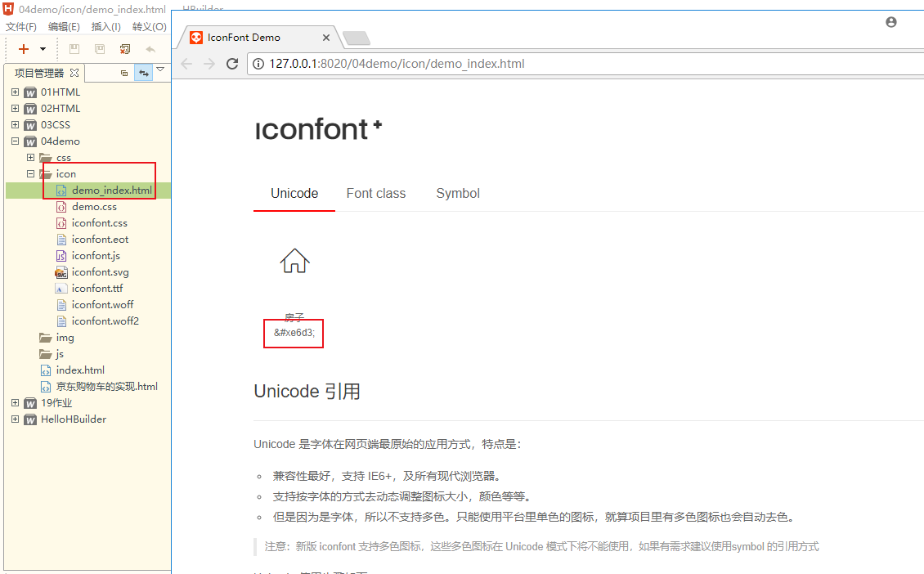924x574 pixels.
Task: Click the iconfont.ttf font file icon
Action: pyautogui.click(x=61, y=288)
